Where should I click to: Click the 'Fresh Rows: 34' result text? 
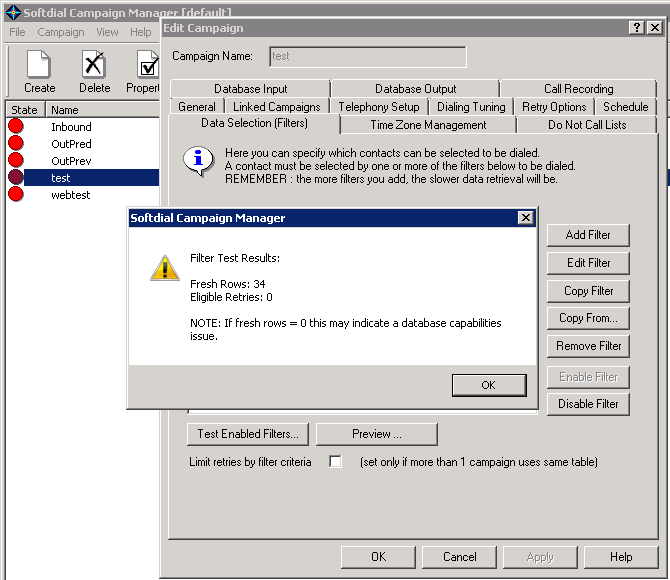point(228,284)
